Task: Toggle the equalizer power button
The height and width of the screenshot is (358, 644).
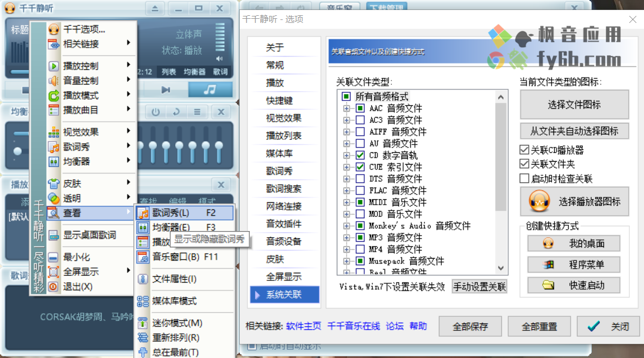Action: (155, 112)
